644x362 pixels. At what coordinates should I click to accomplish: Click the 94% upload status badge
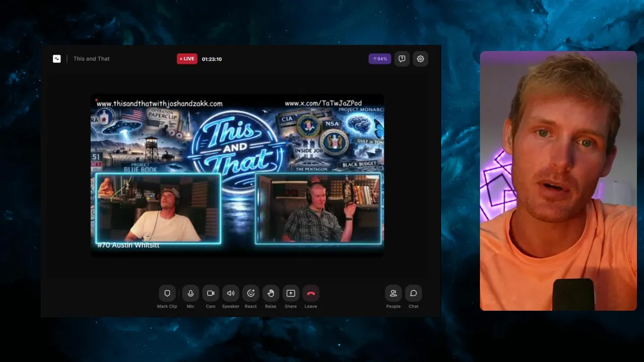coord(380,59)
